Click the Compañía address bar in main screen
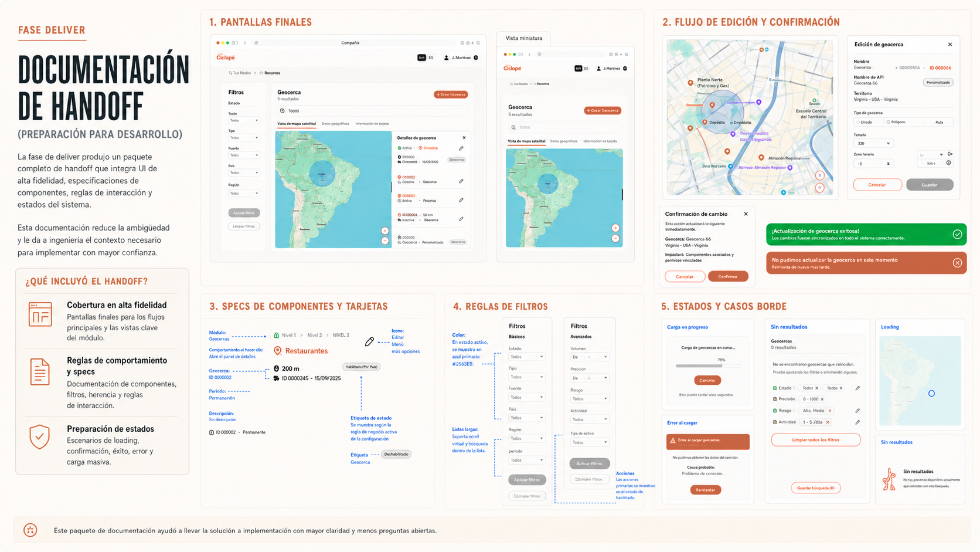The image size is (980, 552). coord(355,43)
